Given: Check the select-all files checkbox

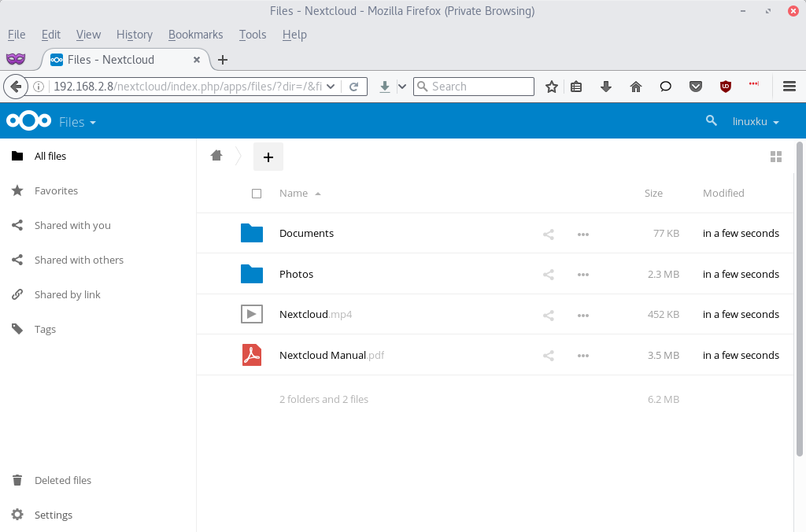Looking at the screenshot, I should click(x=257, y=194).
